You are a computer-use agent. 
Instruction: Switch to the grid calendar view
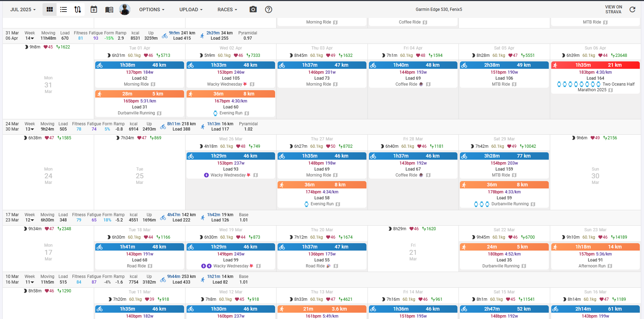(50, 9)
